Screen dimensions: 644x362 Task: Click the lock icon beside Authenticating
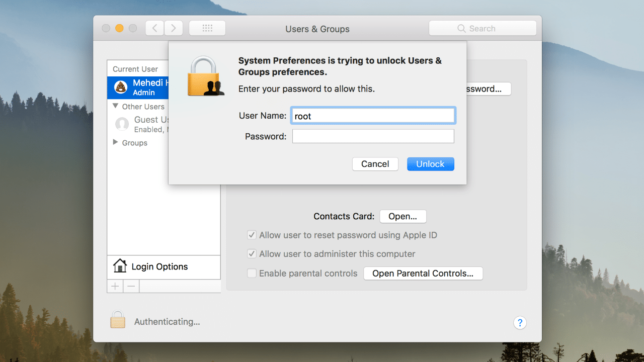[x=118, y=320]
